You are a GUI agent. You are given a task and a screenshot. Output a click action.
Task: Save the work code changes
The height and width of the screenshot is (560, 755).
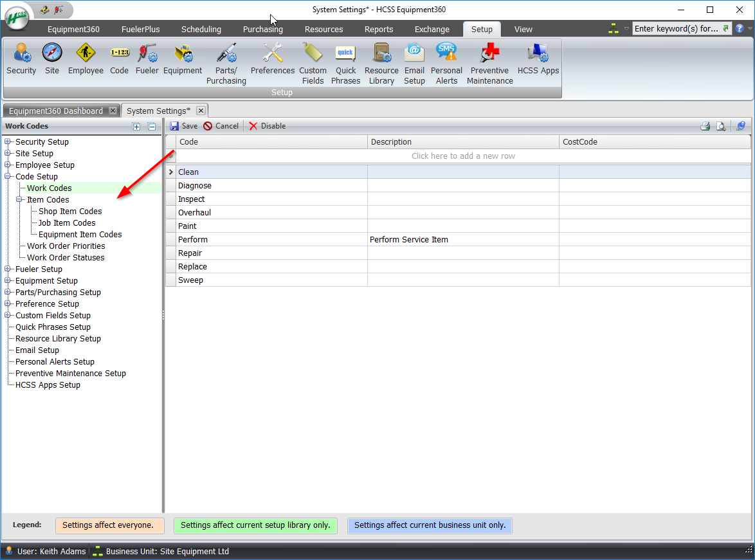tap(183, 126)
